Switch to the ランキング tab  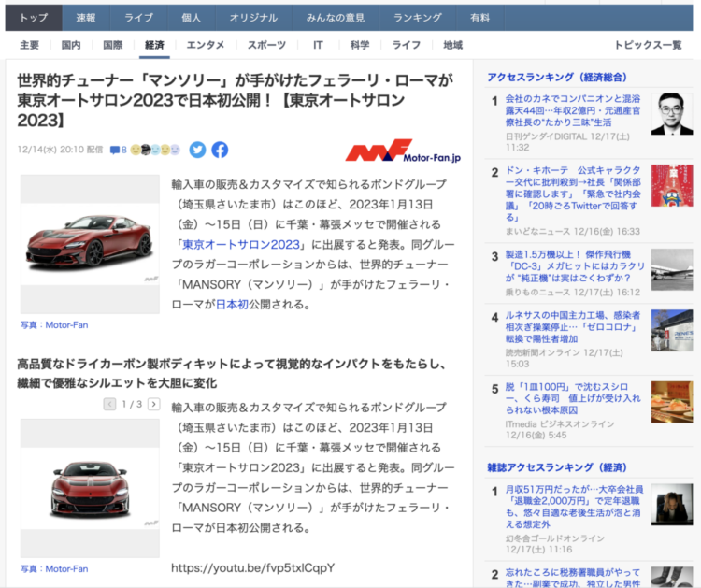coord(417,17)
